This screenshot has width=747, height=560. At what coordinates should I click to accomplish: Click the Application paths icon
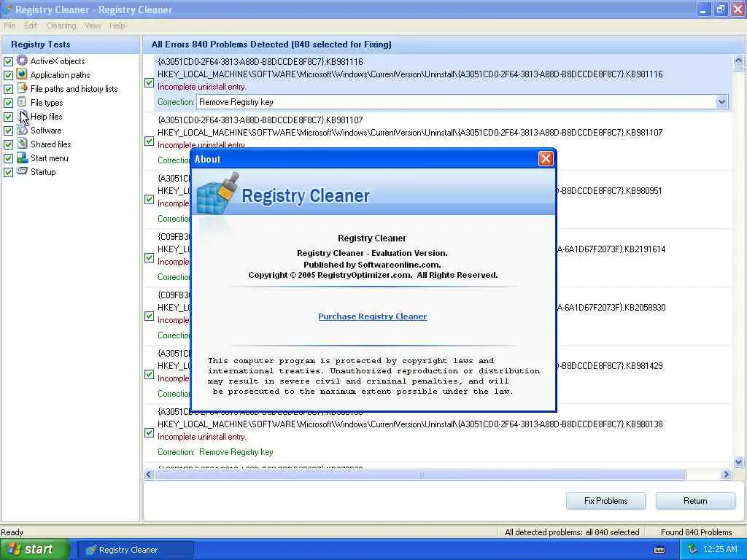[x=22, y=74]
